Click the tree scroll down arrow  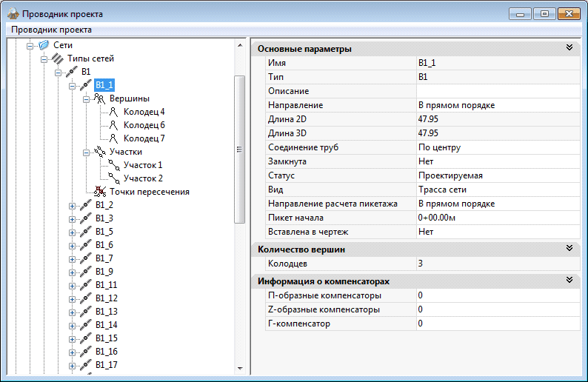240,369
